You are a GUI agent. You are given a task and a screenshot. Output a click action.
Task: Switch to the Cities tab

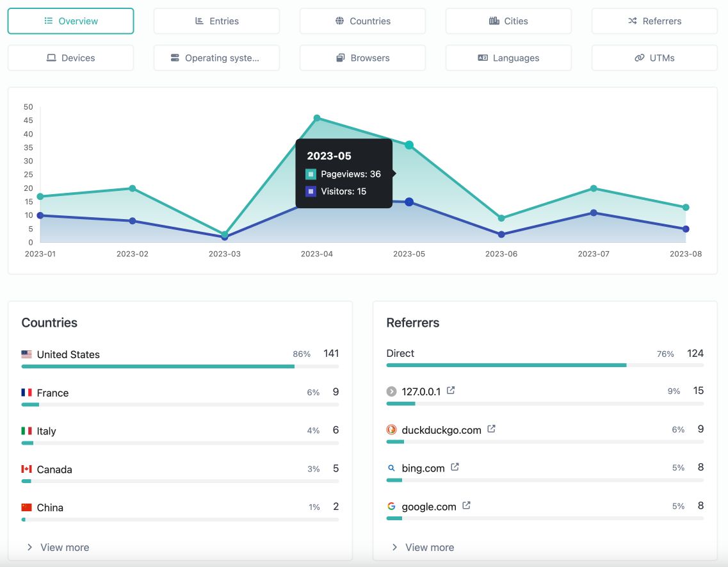508,21
